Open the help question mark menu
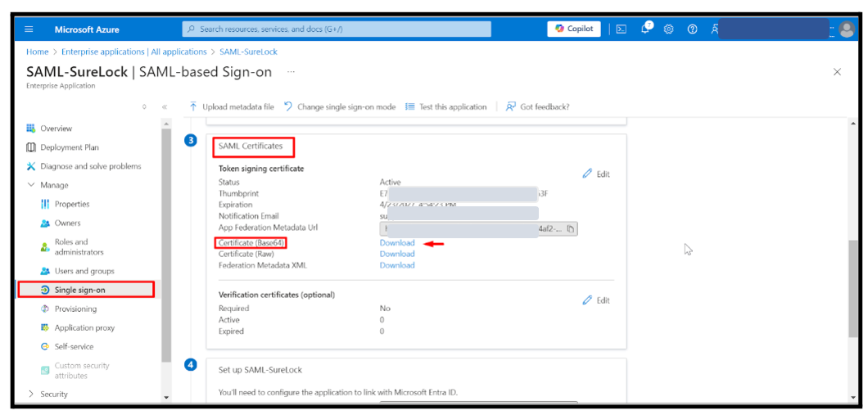 [x=692, y=29]
